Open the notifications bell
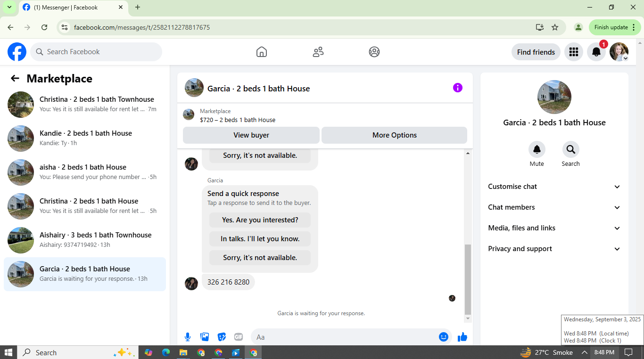The height and width of the screenshot is (359, 644). point(596,52)
